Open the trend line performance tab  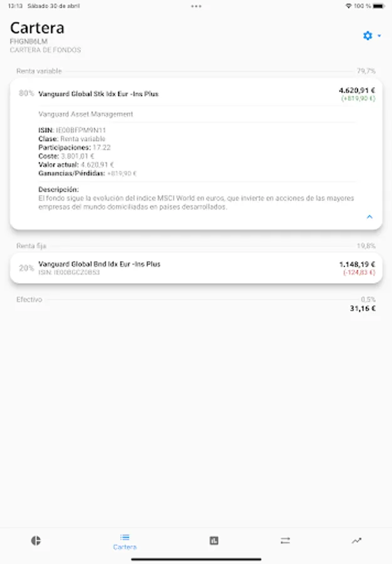coord(356,540)
